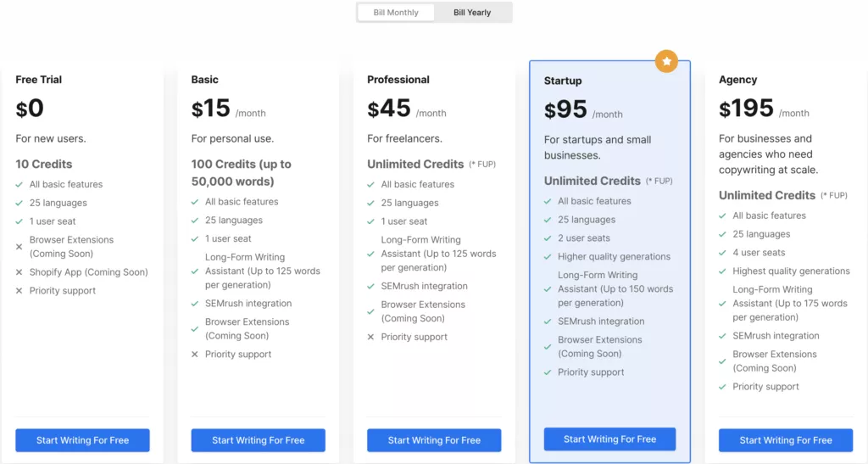Click checkmark beside 4 user seats

[x=722, y=253]
